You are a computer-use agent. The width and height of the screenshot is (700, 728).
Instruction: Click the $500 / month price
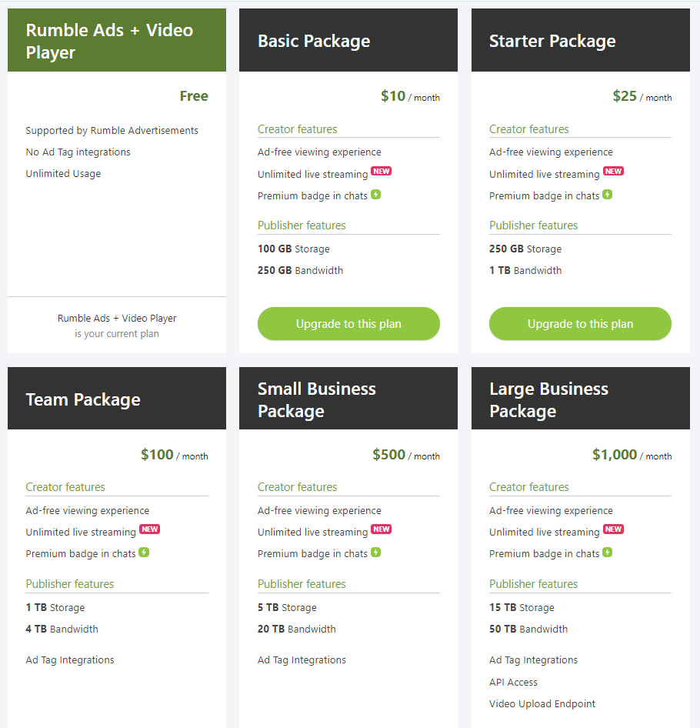tap(406, 455)
